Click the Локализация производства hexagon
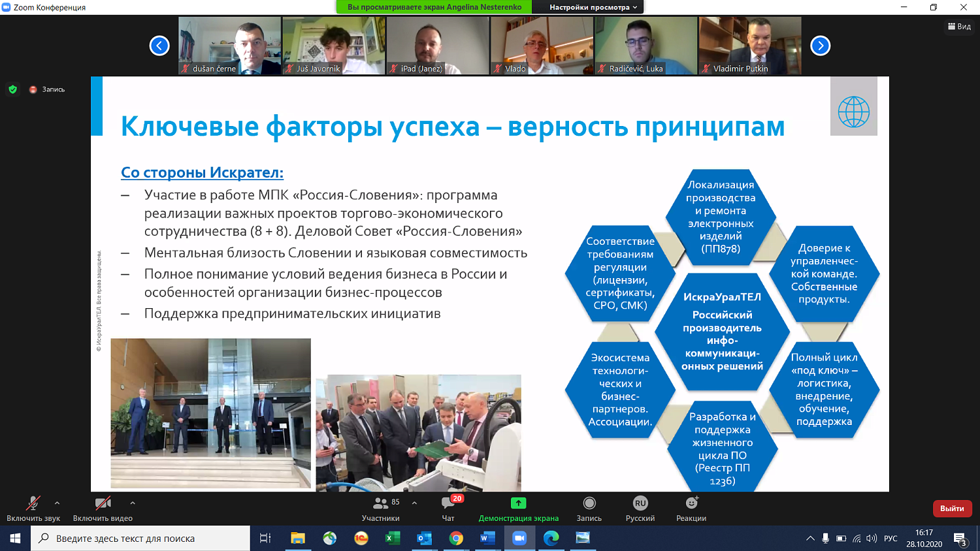Viewport: 980px width, 551px height. point(721,217)
